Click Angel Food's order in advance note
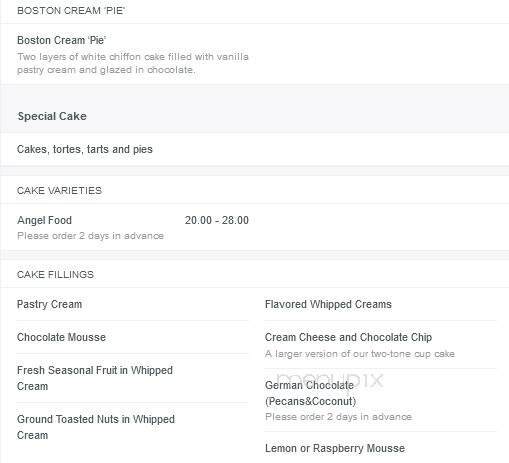 pyautogui.click(x=90, y=236)
